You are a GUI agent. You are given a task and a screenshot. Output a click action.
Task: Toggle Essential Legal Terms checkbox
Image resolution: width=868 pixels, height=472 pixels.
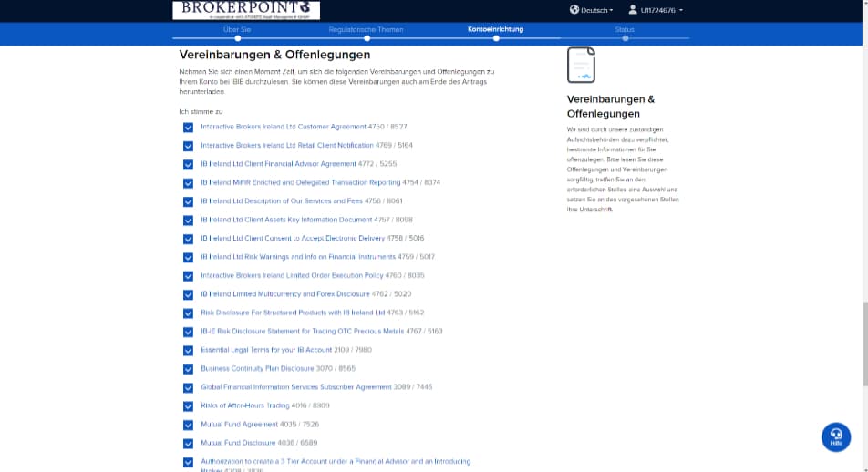(188, 350)
